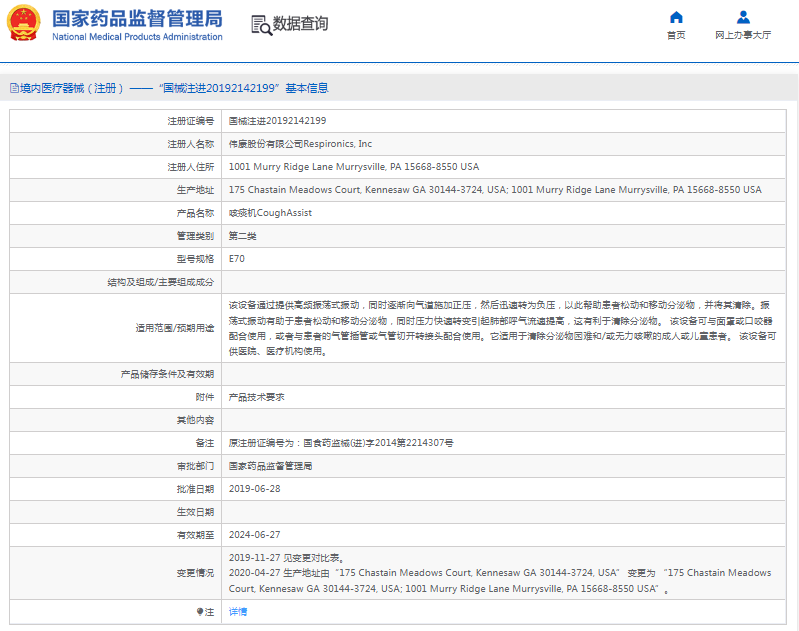Click the 首页 label

point(676,35)
